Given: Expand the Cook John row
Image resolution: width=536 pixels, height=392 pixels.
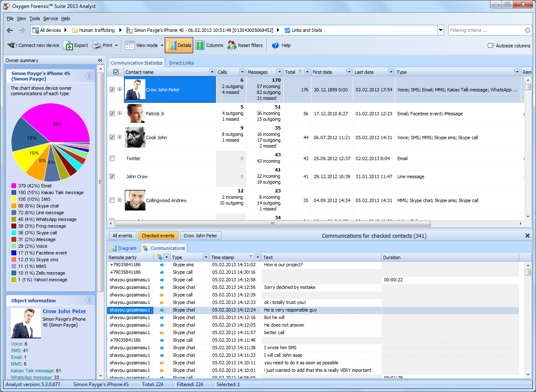Looking at the screenshot, I should point(120,137).
